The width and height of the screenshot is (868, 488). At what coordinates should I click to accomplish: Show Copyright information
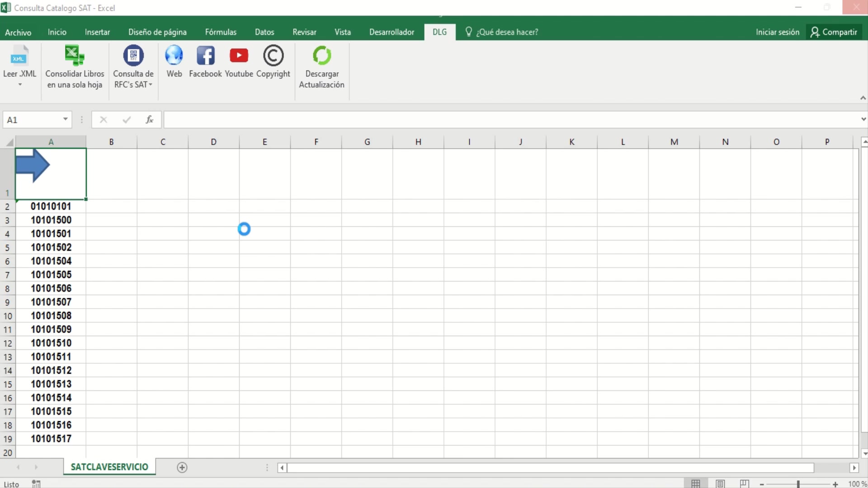tap(273, 61)
